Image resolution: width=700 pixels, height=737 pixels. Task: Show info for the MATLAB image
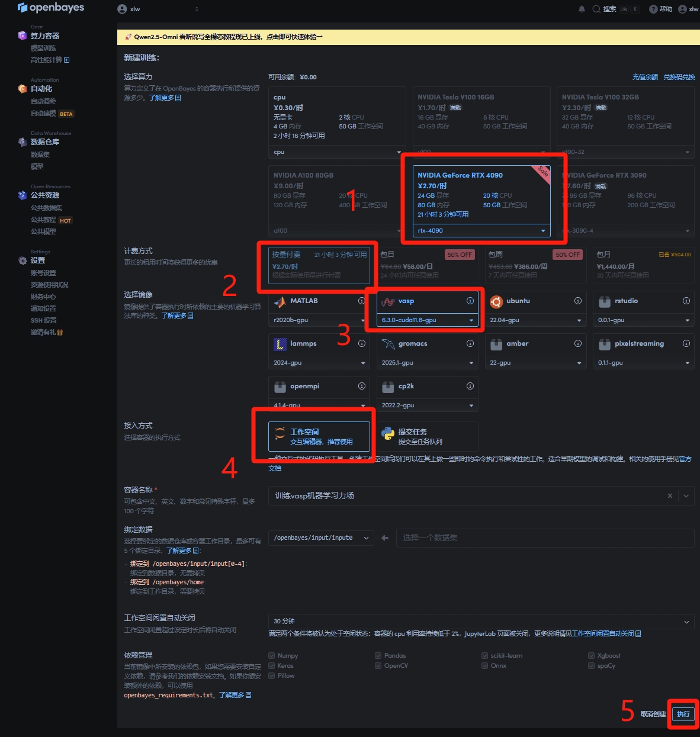click(361, 301)
